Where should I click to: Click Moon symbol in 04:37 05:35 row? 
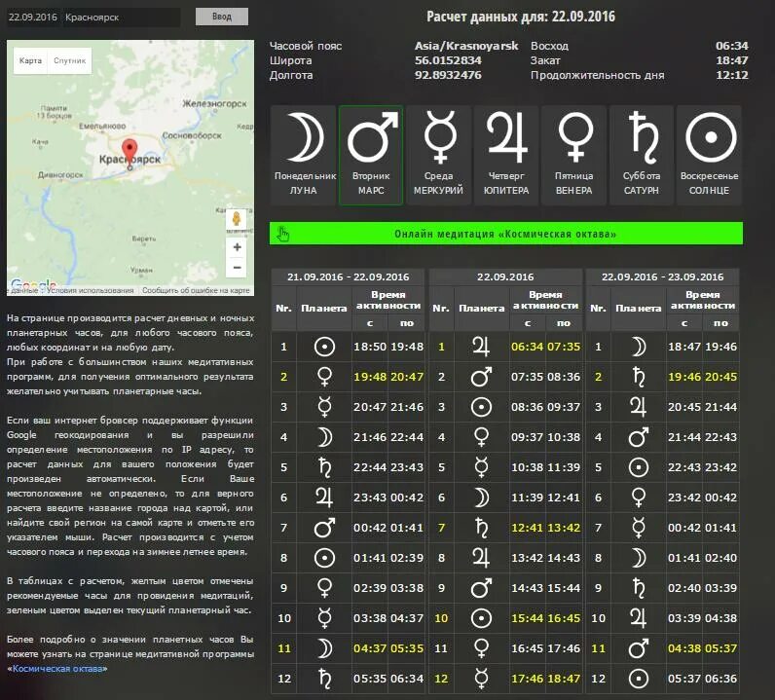324,648
